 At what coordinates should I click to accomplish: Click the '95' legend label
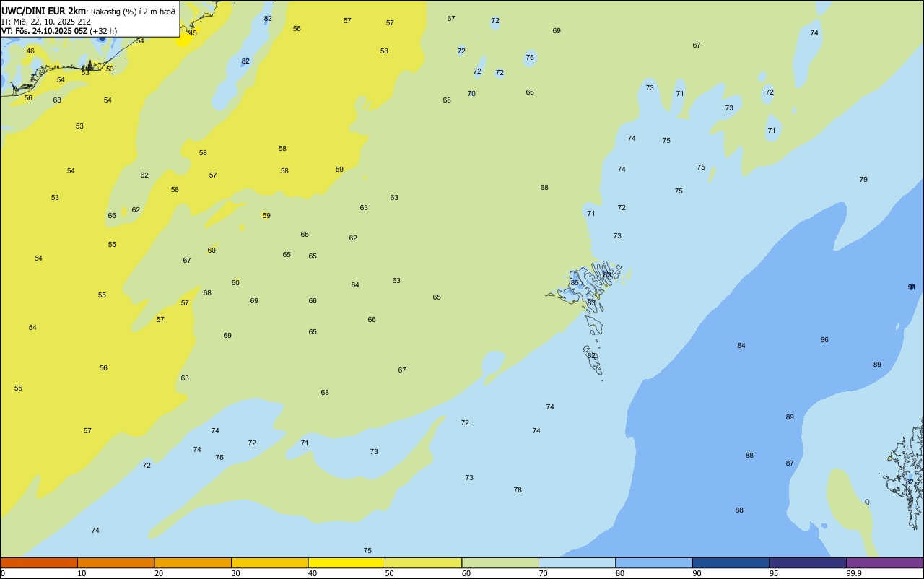774,573
